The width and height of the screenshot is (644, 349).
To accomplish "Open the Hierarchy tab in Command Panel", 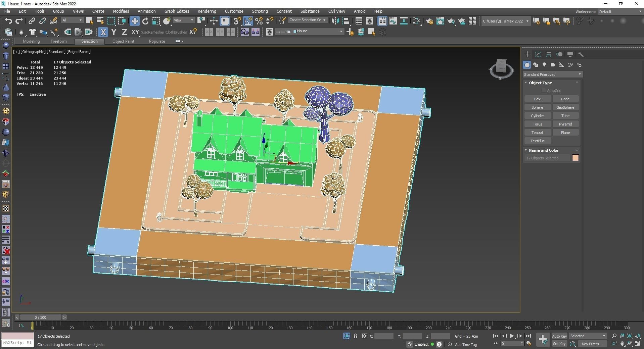I will point(549,54).
